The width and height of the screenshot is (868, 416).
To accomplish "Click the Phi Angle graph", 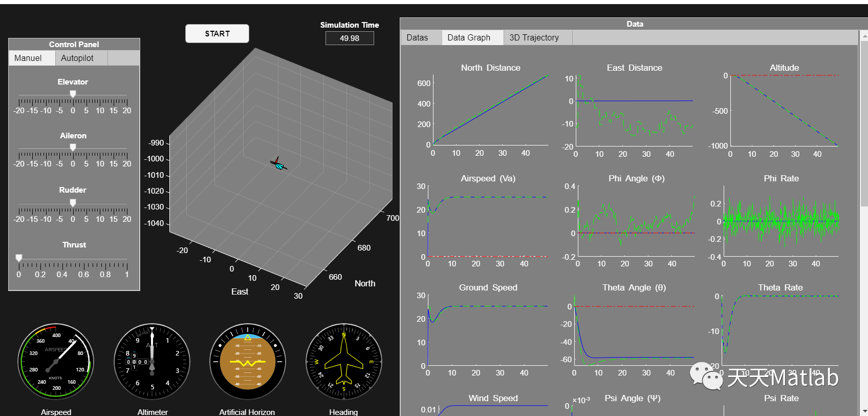I will pyautogui.click(x=636, y=221).
